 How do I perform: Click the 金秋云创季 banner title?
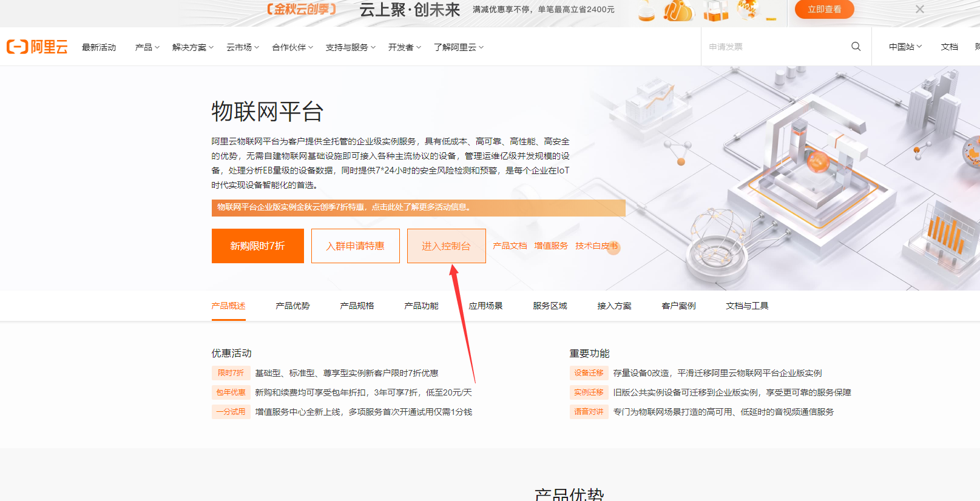point(302,9)
